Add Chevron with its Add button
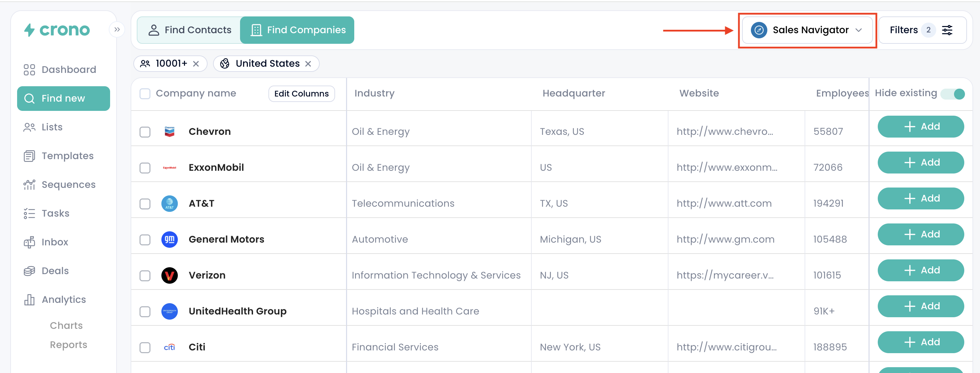The height and width of the screenshot is (373, 980). point(921,127)
